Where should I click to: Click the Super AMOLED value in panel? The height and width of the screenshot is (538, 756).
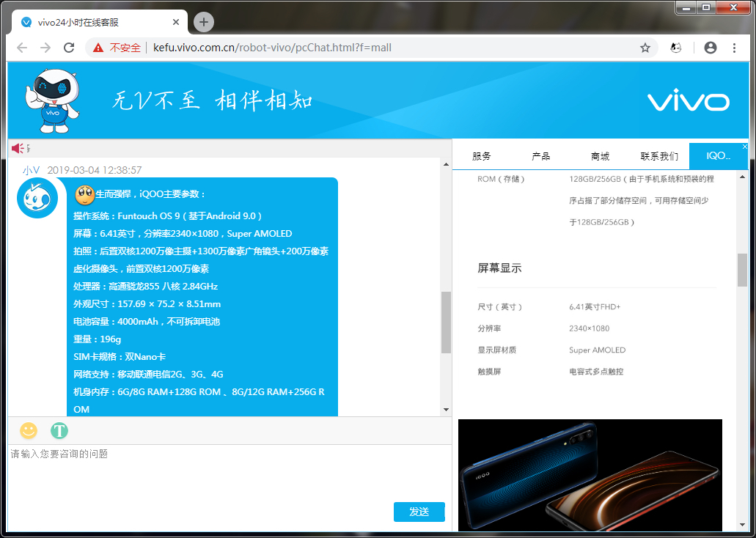597,350
